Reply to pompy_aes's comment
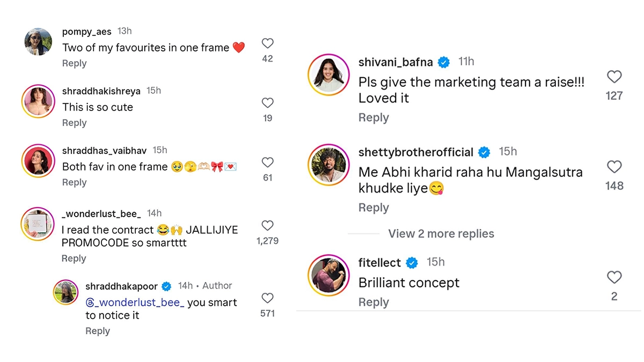 pos(74,63)
